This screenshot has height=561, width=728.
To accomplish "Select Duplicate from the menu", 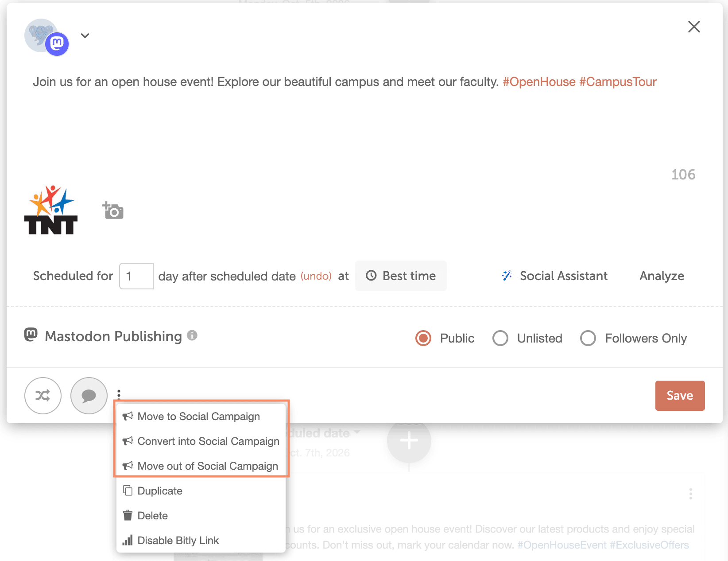I will (160, 491).
